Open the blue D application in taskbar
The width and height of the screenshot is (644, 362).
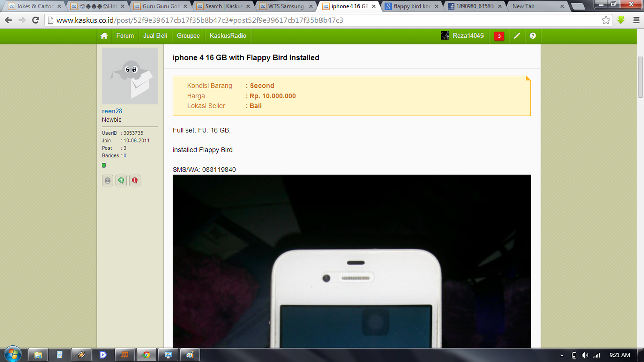pyautogui.click(x=103, y=355)
